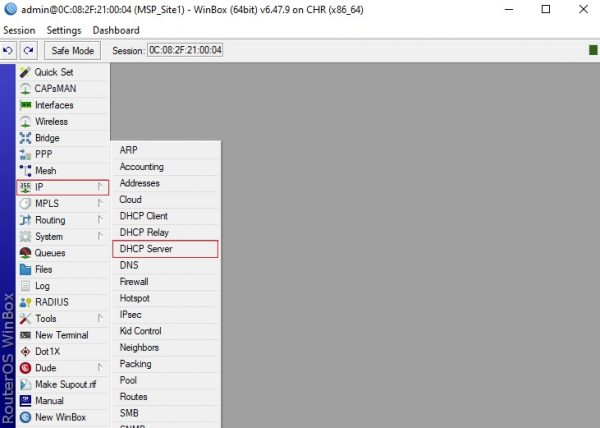
Task: Expand the Tools submenu
Action: point(46,319)
